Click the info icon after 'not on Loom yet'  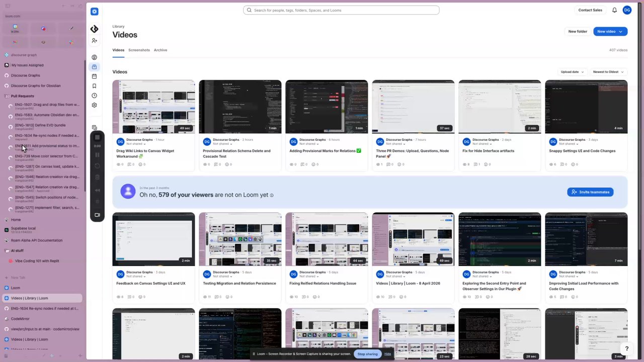pyautogui.click(x=272, y=195)
